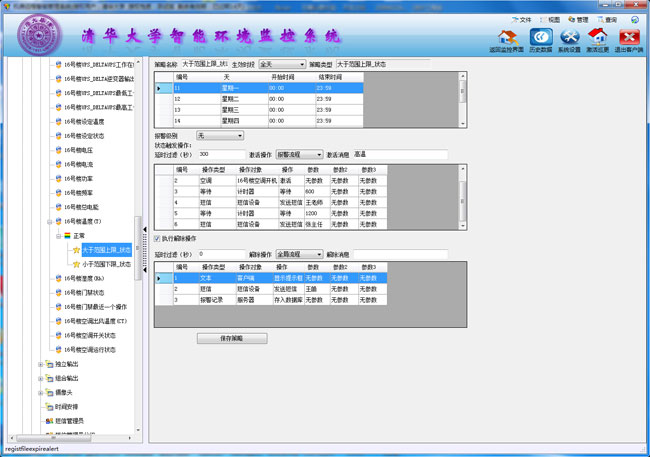
Task: Expand the 独立输出 tree node
Action: [41, 364]
